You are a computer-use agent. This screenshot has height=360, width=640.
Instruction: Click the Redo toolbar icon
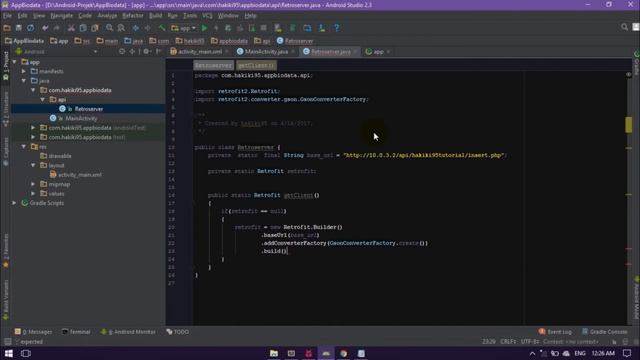[x=56, y=28]
